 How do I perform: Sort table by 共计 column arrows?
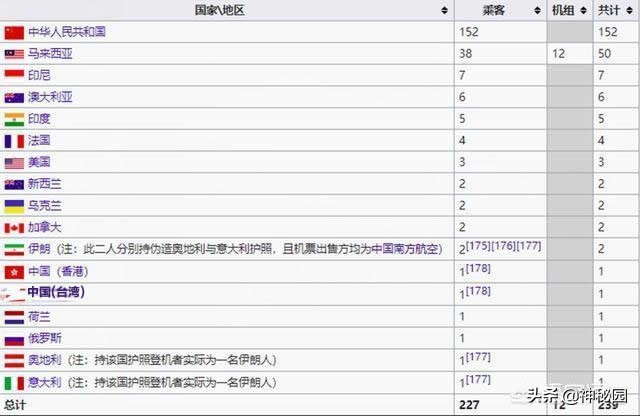tap(631, 10)
